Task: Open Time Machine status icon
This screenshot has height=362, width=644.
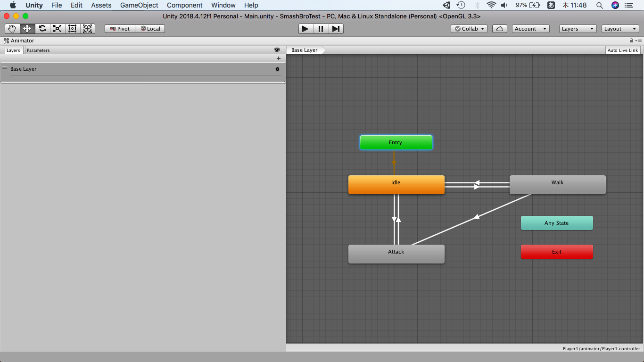Action: (x=461, y=5)
